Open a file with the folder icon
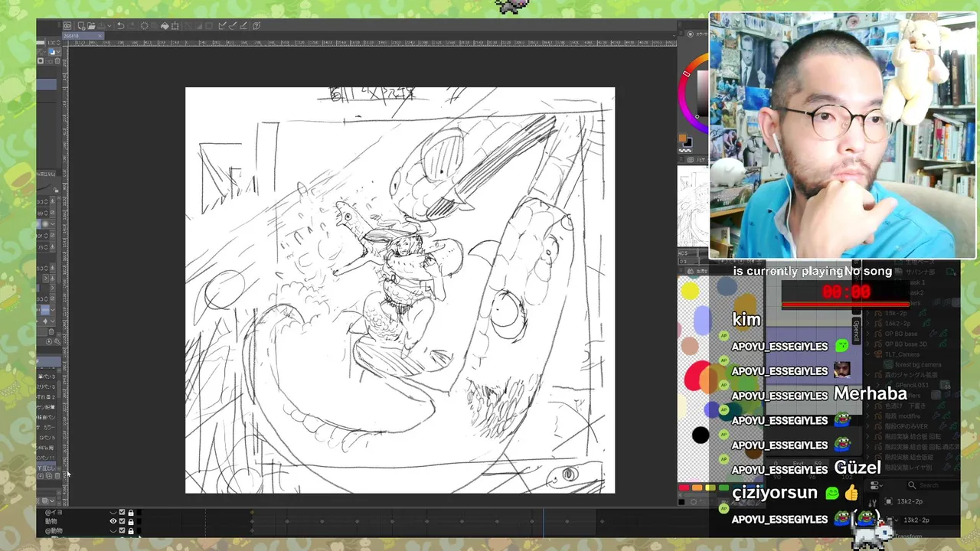Viewport: 980px width, 551px height. [x=91, y=26]
